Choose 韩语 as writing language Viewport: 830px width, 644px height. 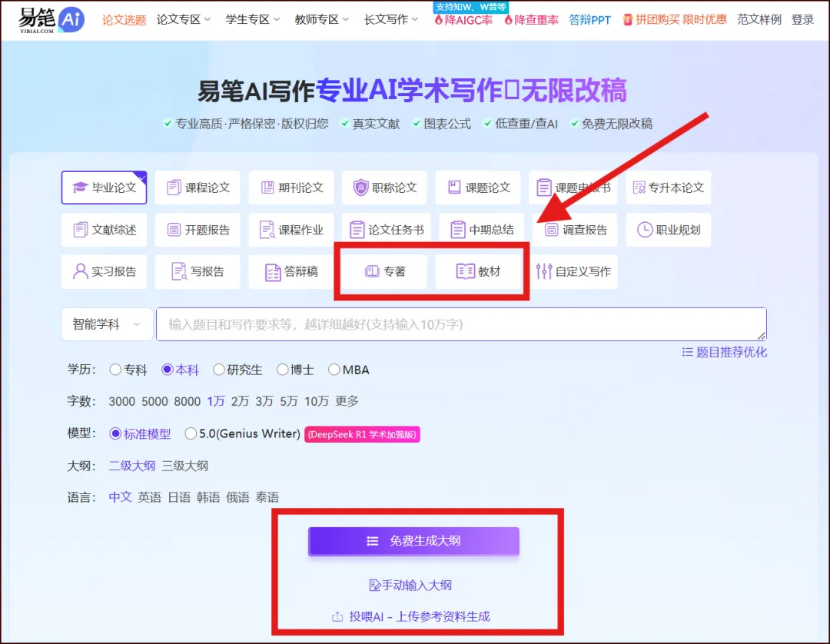[208, 497]
